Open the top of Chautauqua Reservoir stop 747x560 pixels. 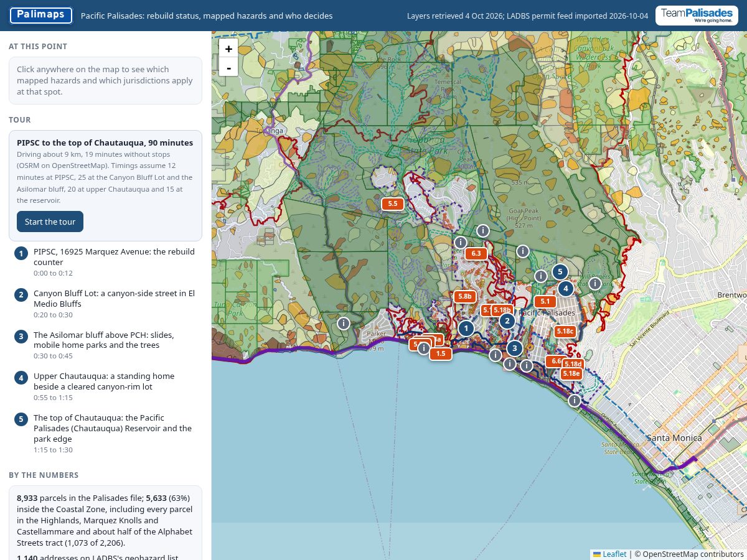point(105,433)
